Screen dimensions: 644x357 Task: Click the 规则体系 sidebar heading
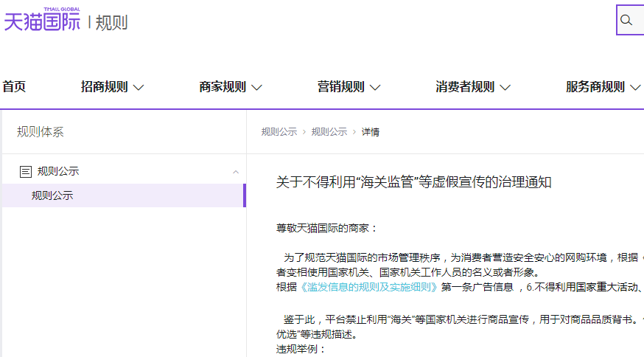pyautogui.click(x=41, y=132)
